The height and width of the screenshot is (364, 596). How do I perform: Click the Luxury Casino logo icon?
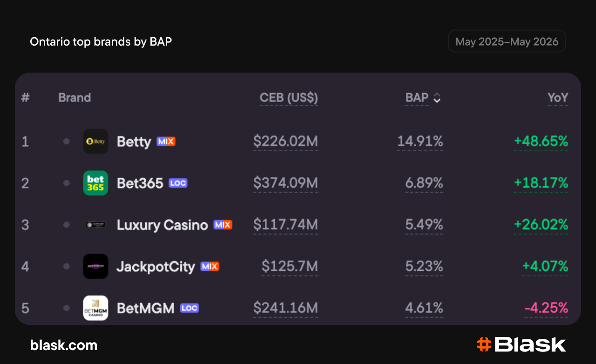pos(95,225)
